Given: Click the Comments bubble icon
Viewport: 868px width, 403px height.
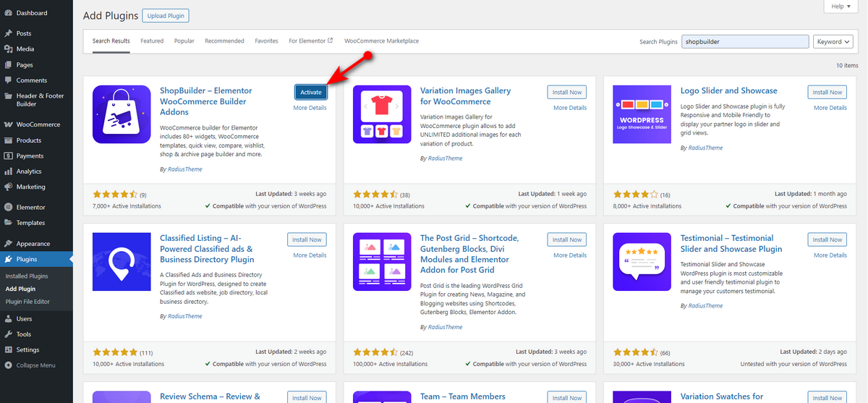Looking at the screenshot, I should 8,80.
